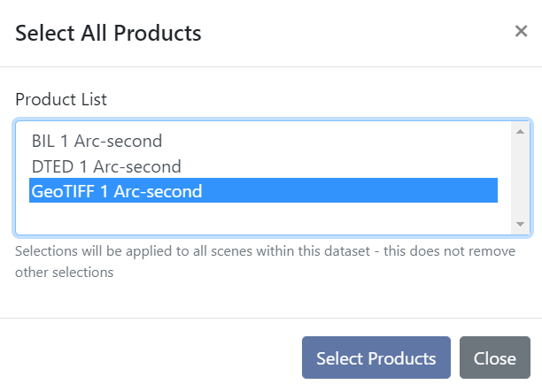
Task: Choose DTED 1 Arc-second from list
Action: (x=106, y=166)
